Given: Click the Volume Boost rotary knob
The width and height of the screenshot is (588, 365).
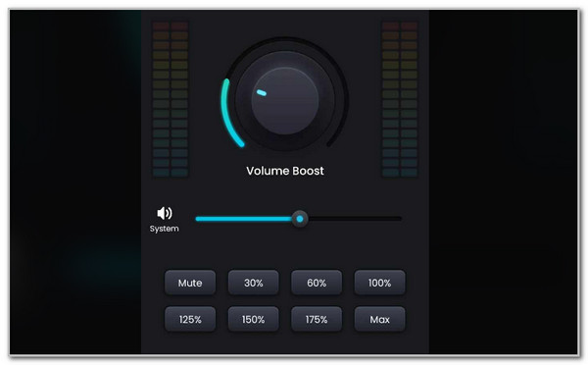Looking at the screenshot, I should 285,101.
